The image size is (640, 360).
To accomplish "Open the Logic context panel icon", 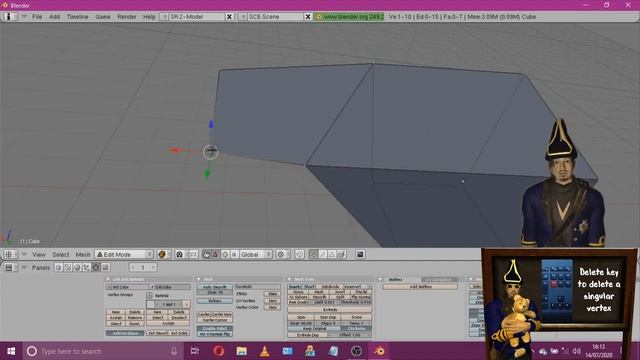I will 58,267.
